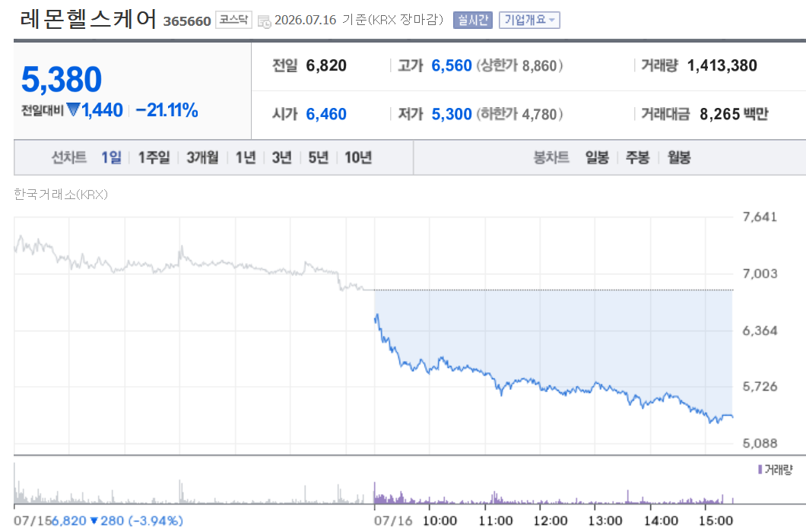Click the 선차트 label

pos(69,157)
